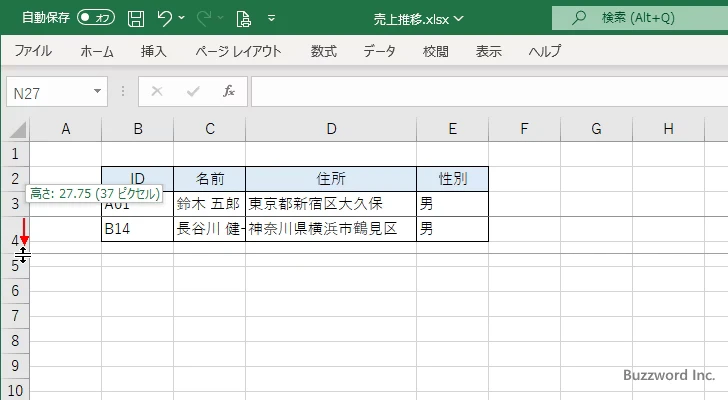728x400 pixels.
Task: Click the formula bar cancel X icon
Action: [x=156, y=92]
